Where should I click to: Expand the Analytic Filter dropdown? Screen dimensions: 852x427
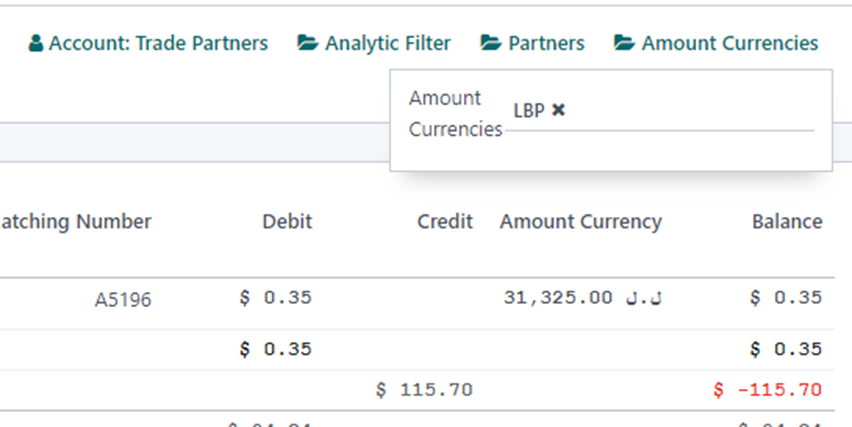coord(374,43)
